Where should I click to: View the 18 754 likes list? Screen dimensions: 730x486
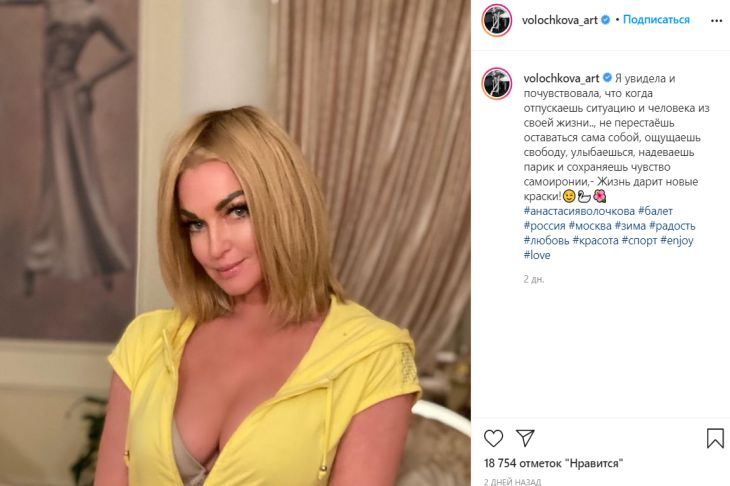click(x=554, y=463)
